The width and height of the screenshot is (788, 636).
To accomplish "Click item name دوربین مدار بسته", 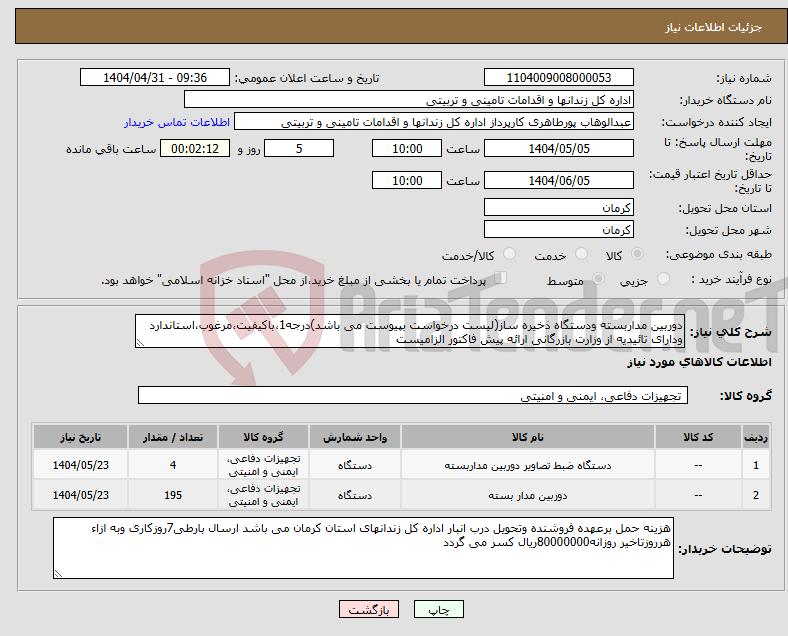I will pyautogui.click(x=528, y=495).
